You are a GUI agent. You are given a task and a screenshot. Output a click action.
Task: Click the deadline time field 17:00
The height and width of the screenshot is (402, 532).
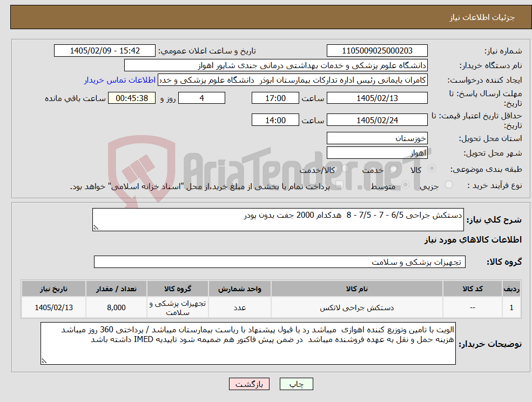point(275,98)
